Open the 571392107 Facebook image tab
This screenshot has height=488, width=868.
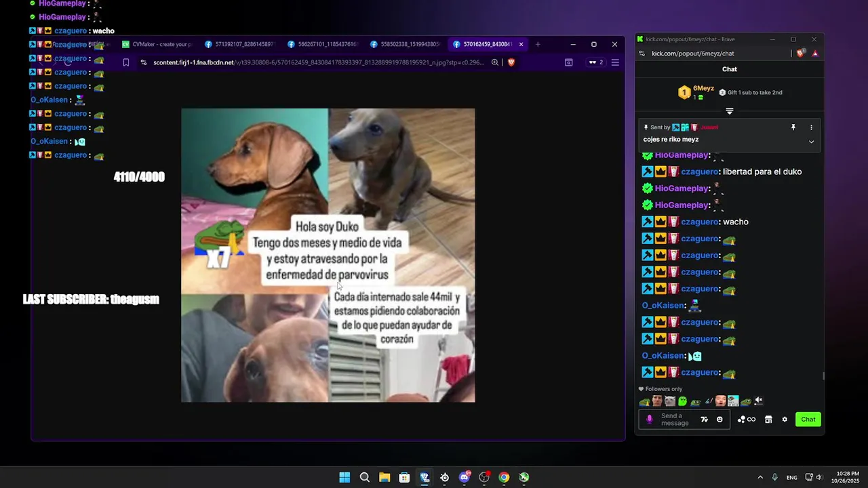(x=241, y=44)
